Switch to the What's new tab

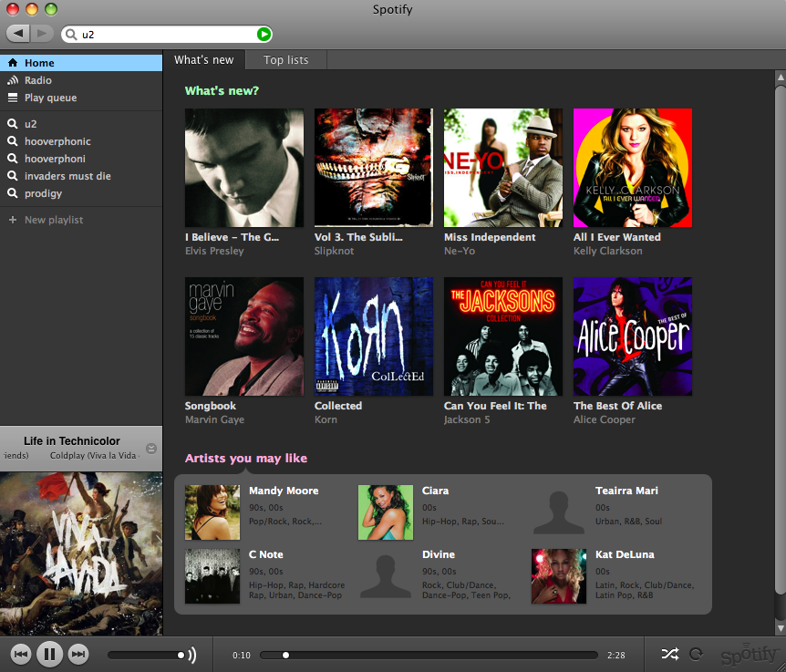tap(204, 59)
